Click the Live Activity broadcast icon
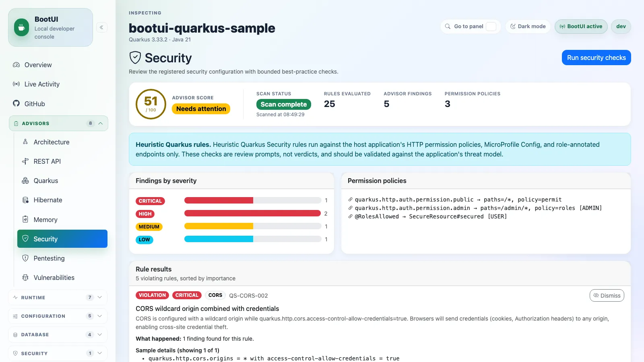The image size is (644, 362). click(x=16, y=84)
